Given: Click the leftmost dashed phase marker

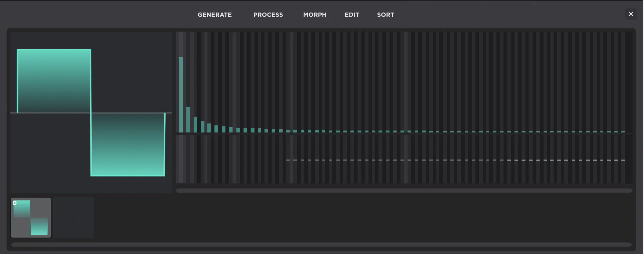Looking at the screenshot, I should (x=288, y=160).
